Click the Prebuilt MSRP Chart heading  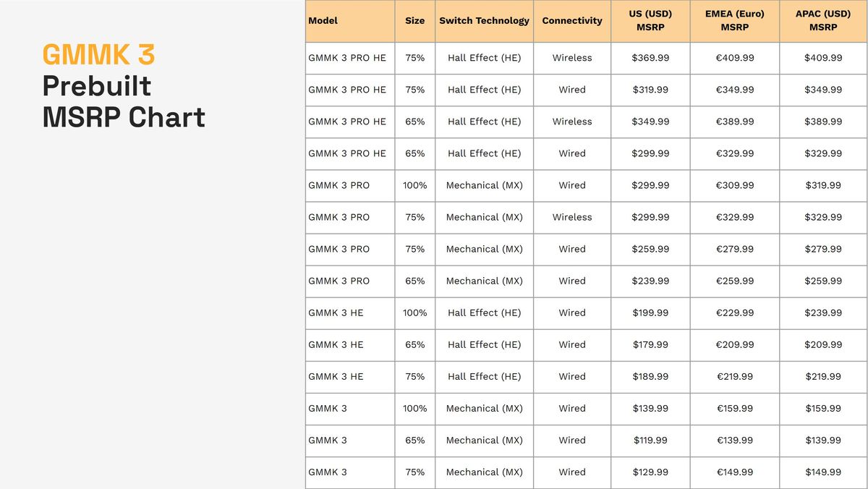point(124,102)
